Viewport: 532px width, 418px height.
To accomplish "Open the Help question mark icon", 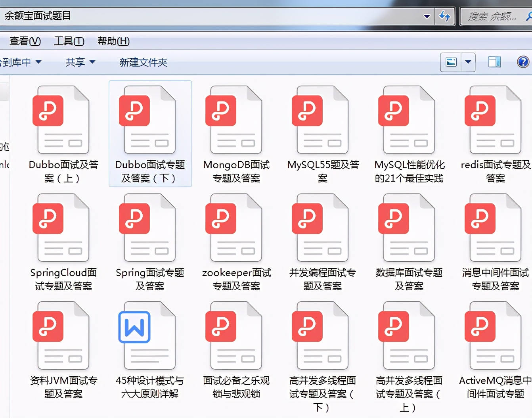I will pos(523,62).
